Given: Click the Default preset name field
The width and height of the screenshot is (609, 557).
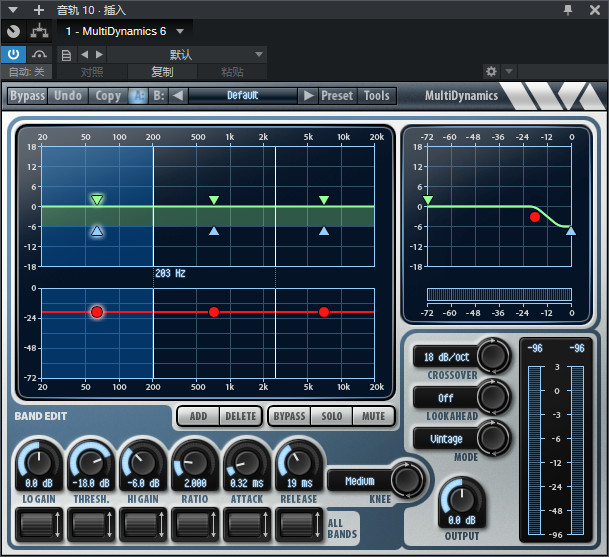Looking at the screenshot, I should pos(243,96).
